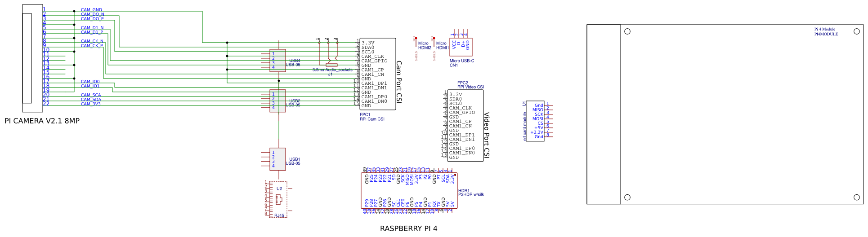Select the Pi camera 22-pin connector body
Viewport: 868px width, 237px height.
click(32, 58)
